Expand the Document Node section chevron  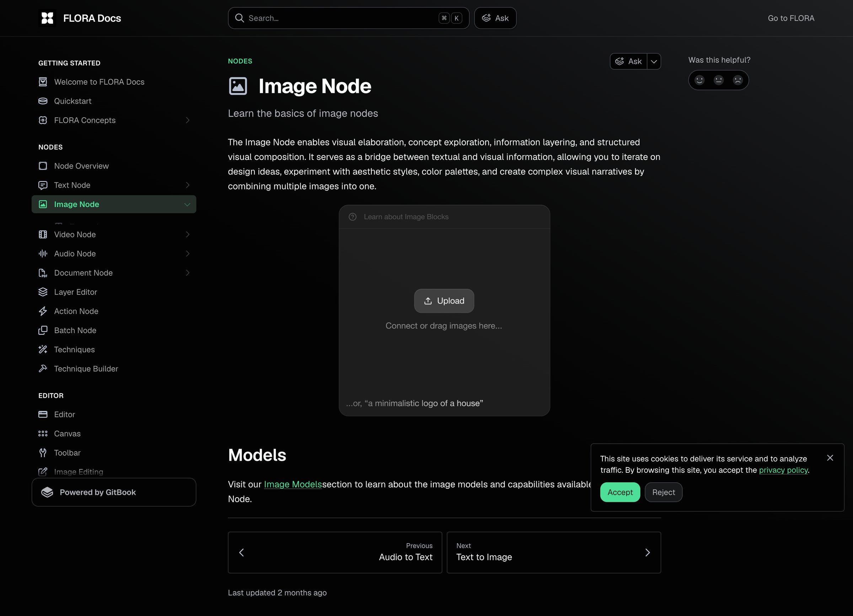point(187,273)
